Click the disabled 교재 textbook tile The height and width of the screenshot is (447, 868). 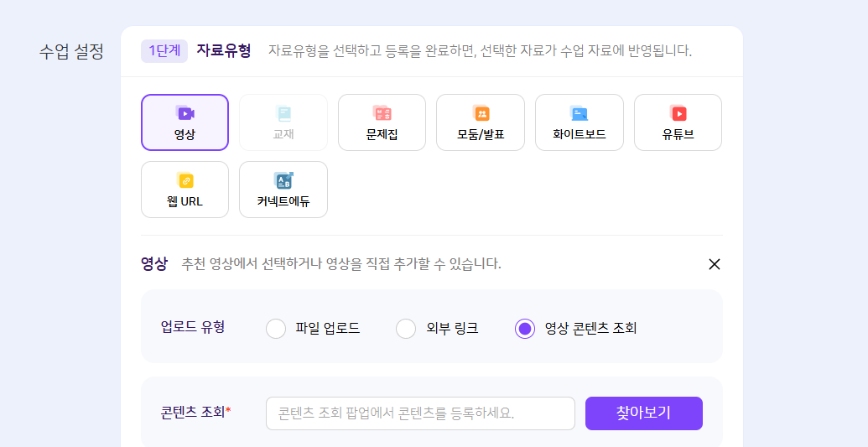pyautogui.click(x=283, y=122)
